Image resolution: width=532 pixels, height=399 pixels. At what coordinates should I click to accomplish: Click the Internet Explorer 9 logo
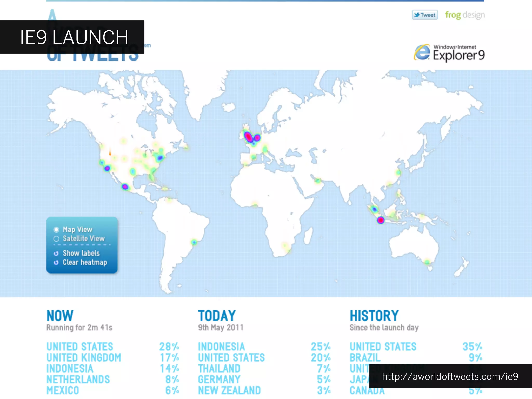[449, 53]
